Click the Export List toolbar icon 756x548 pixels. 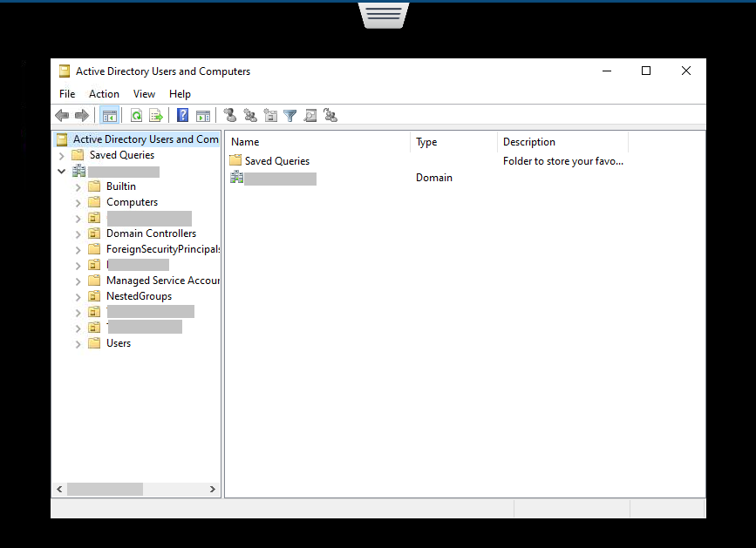pos(156,115)
